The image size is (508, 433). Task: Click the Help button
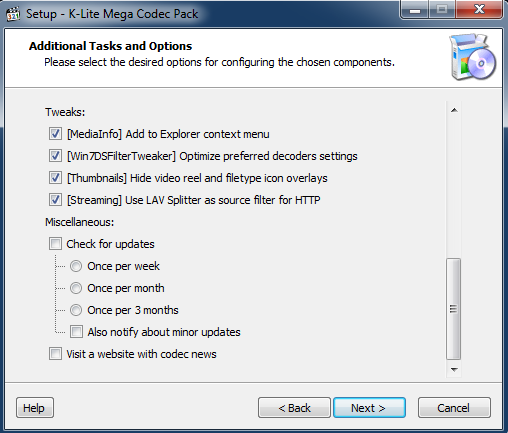tap(35, 408)
